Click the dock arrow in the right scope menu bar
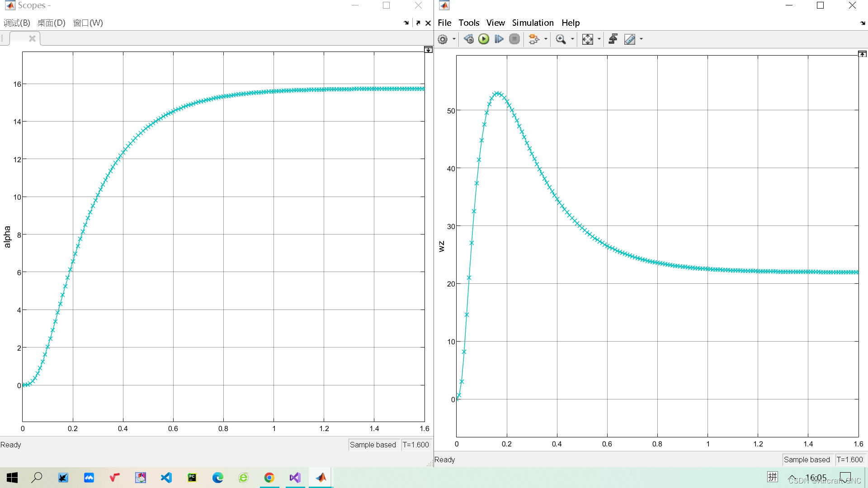This screenshot has height=488, width=868. point(863,23)
